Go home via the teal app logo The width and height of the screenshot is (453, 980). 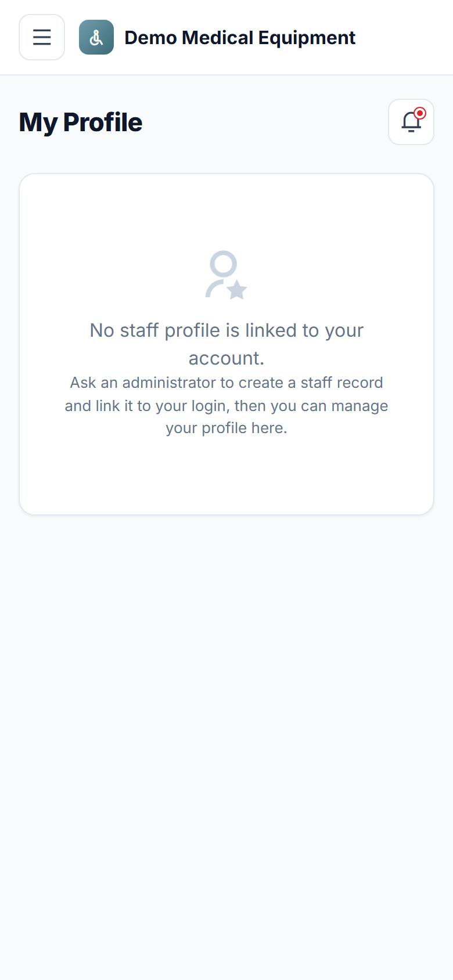(x=96, y=37)
